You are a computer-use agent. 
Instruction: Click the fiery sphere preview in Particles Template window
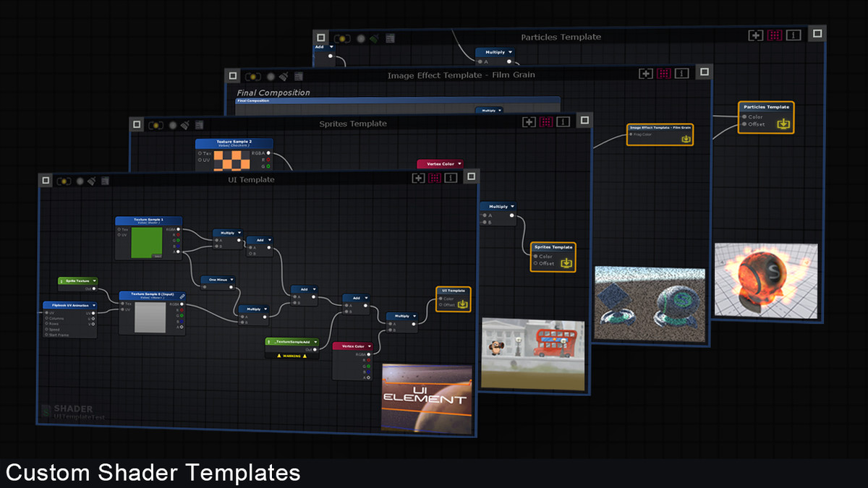(x=766, y=280)
